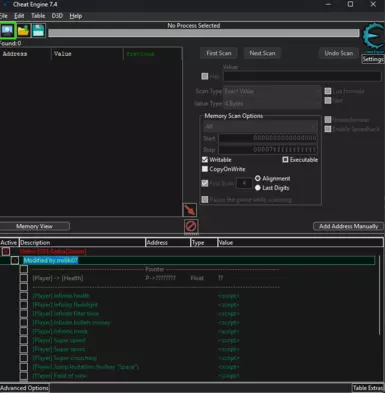Click the Type column header in table
The image size is (385, 393).
(204, 242)
